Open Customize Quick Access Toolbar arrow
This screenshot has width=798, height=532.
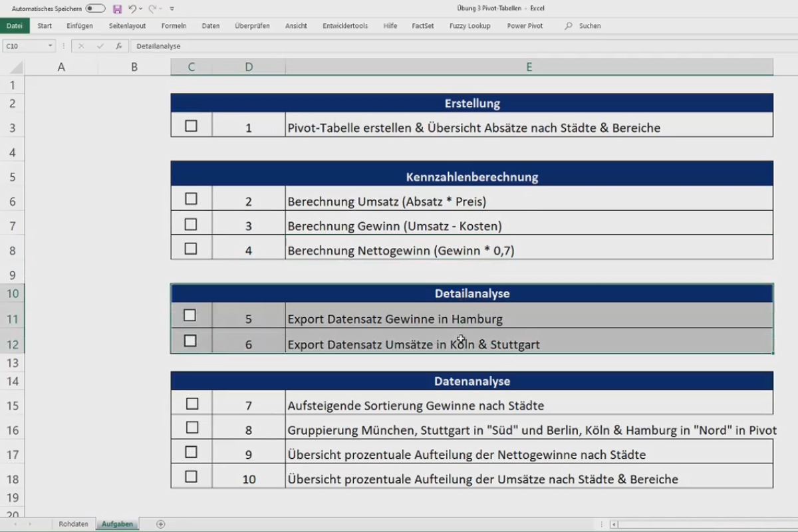pos(172,9)
